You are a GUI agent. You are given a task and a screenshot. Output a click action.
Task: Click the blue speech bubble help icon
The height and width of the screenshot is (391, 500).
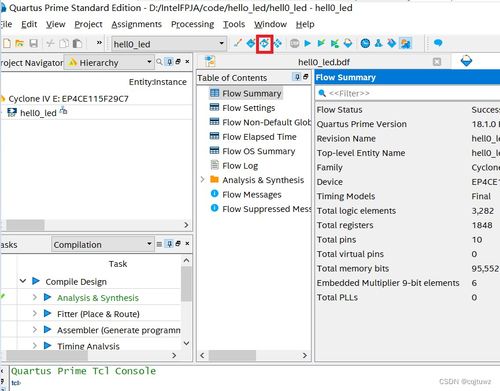[x=438, y=43]
